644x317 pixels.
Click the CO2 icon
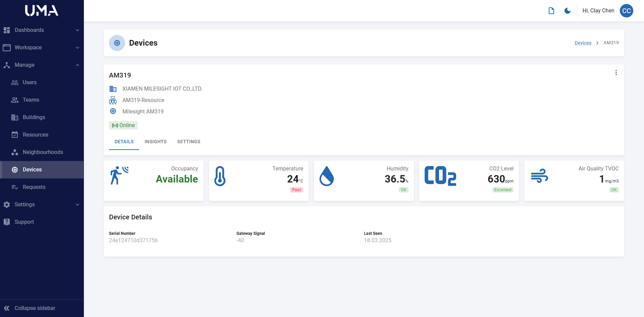click(440, 176)
